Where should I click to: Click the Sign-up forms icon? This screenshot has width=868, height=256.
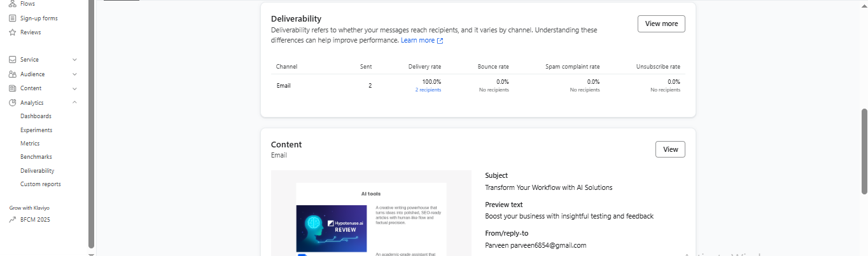coord(13,18)
